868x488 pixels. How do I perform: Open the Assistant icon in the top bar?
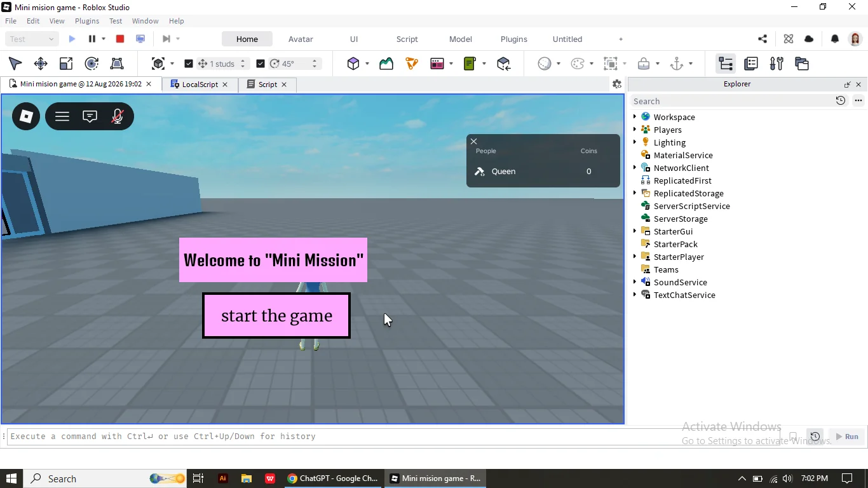click(x=789, y=39)
